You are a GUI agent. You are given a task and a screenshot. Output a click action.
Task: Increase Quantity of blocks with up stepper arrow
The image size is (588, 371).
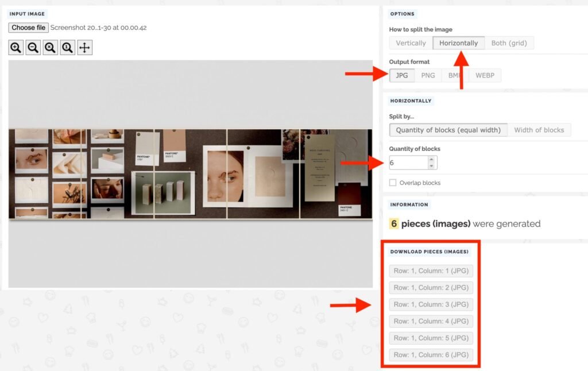coord(431,159)
